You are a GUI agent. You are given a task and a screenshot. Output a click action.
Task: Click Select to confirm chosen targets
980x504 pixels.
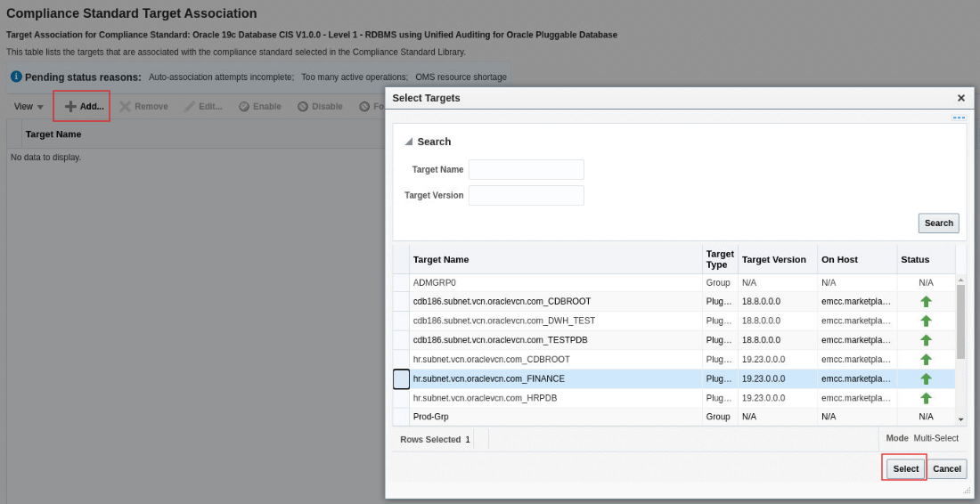(905, 468)
